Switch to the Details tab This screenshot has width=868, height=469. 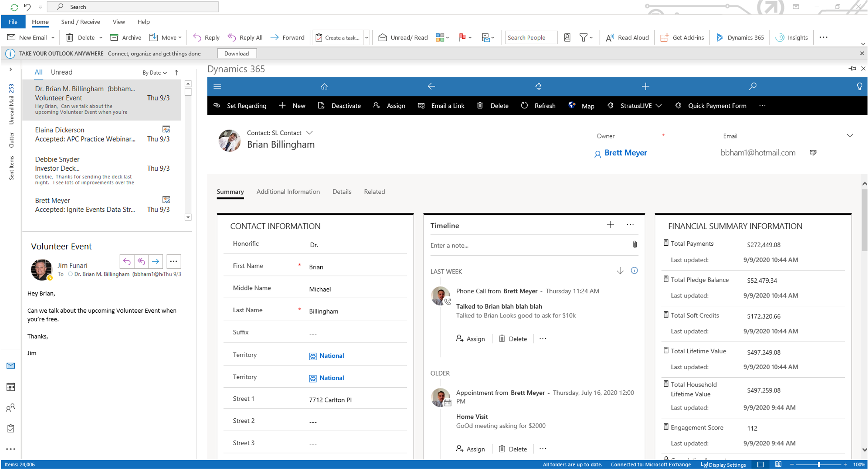click(x=342, y=192)
